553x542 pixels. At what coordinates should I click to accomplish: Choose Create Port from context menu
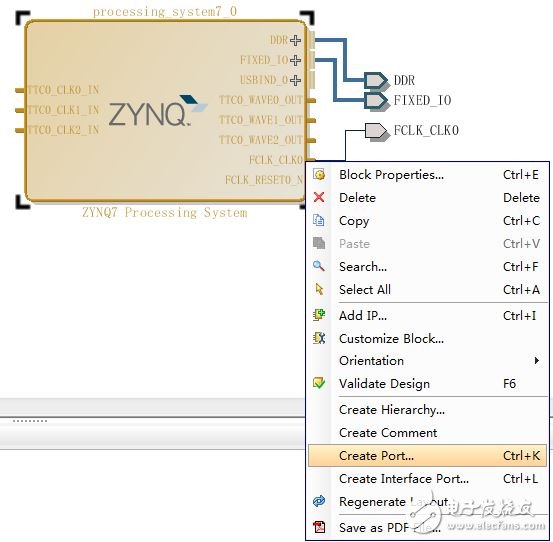[x=427, y=456]
